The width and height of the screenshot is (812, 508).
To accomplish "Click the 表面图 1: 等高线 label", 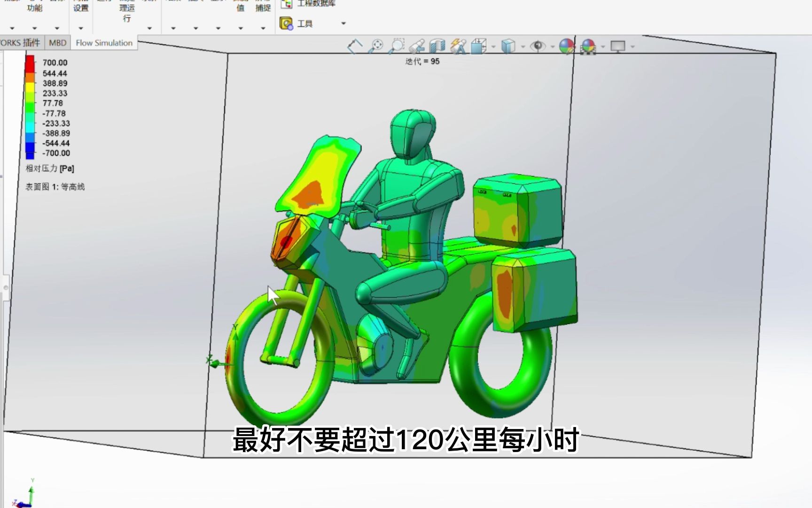I will tap(55, 187).
